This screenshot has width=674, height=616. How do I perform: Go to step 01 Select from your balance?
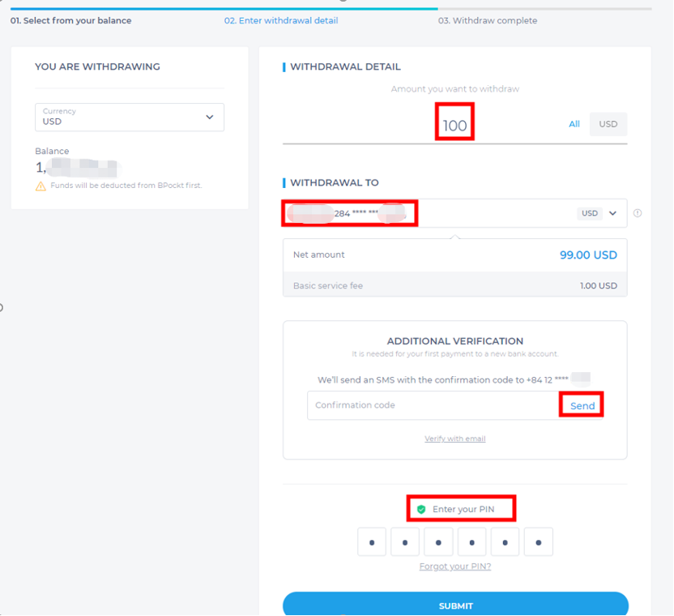pos(70,20)
